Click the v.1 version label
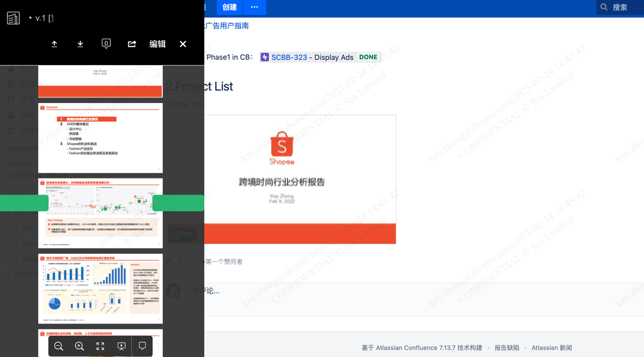Image resolution: width=644 pixels, height=357 pixels. click(40, 18)
